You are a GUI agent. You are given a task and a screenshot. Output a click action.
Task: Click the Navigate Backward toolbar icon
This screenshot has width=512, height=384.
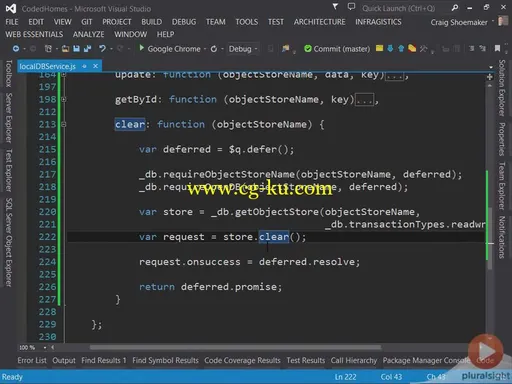coord(16,49)
